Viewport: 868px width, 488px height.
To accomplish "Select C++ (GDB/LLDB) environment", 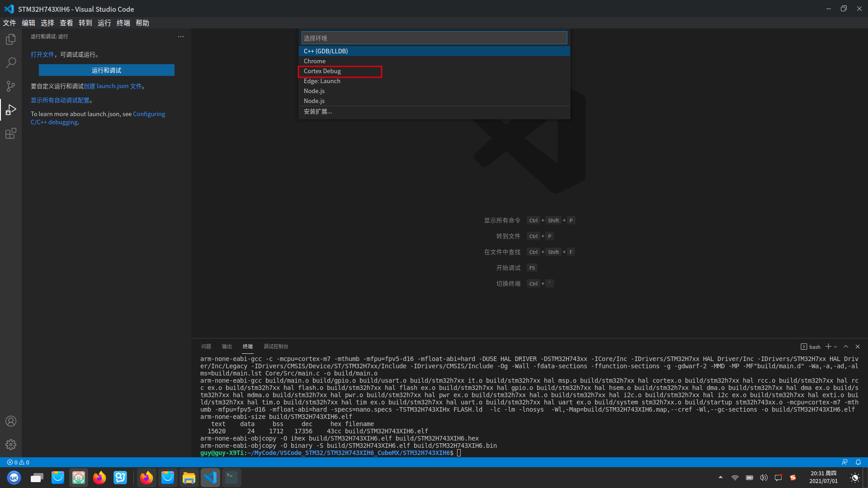I will [434, 51].
